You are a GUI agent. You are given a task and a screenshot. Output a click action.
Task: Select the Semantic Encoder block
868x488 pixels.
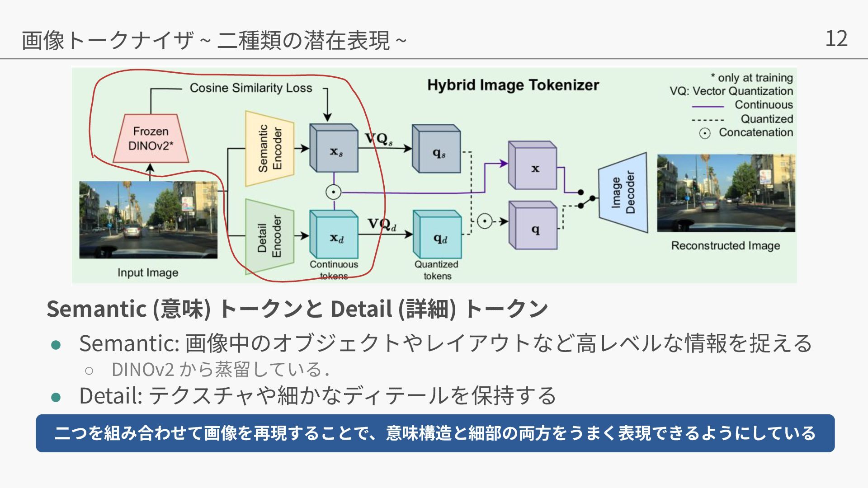pos(269,149)
